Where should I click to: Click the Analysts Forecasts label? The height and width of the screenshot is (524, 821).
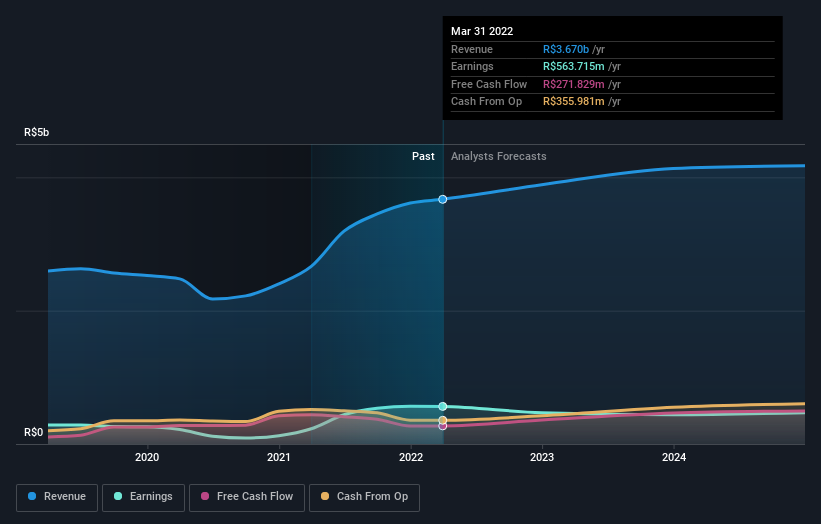click(498, 156)
